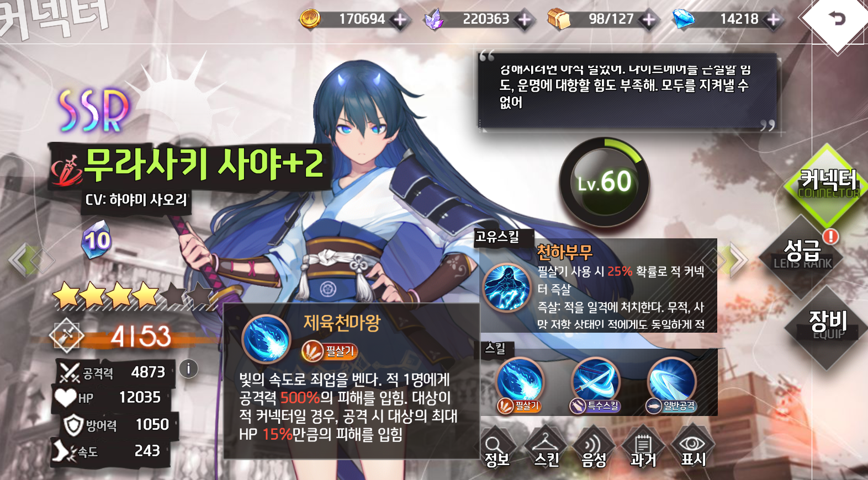Open stats info icon beside 공격력
This screenshot has height=480, width=868.
point(188,369)
